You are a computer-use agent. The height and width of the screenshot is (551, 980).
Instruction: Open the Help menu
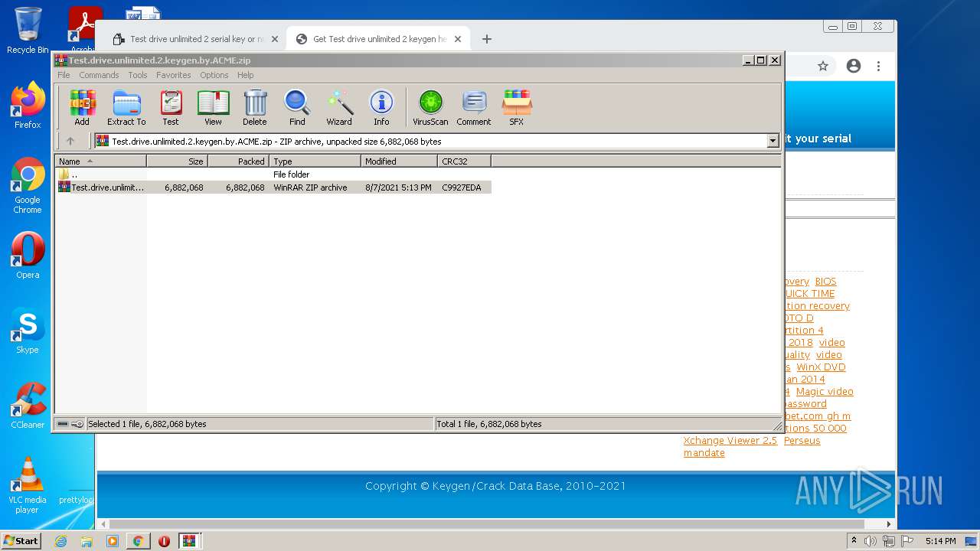tap(245, 75)
